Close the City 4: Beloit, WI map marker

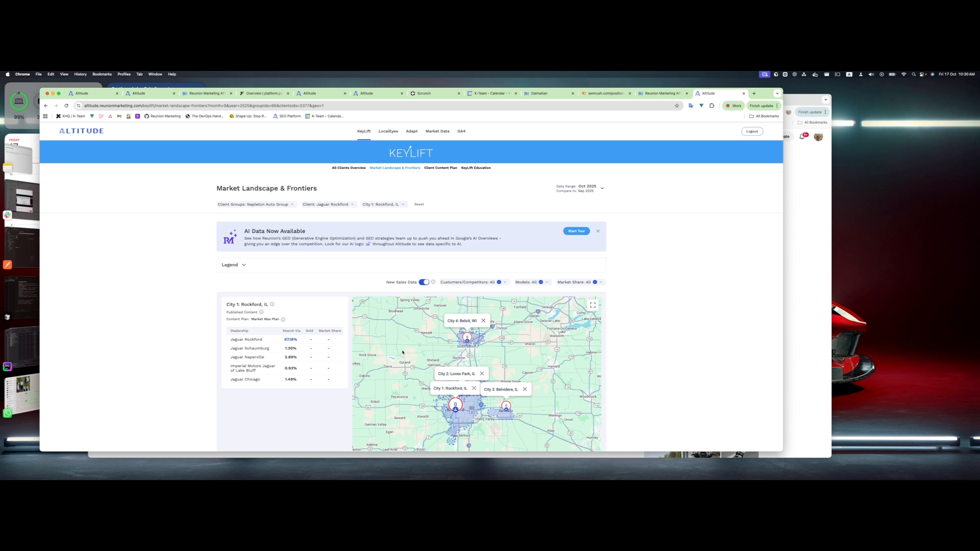click(x=483, y=320)
